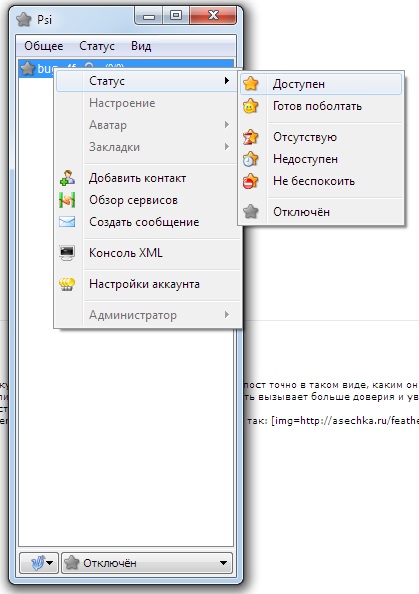
Task: Expand the Статус submenu arrow
Action: click(227, 80)
